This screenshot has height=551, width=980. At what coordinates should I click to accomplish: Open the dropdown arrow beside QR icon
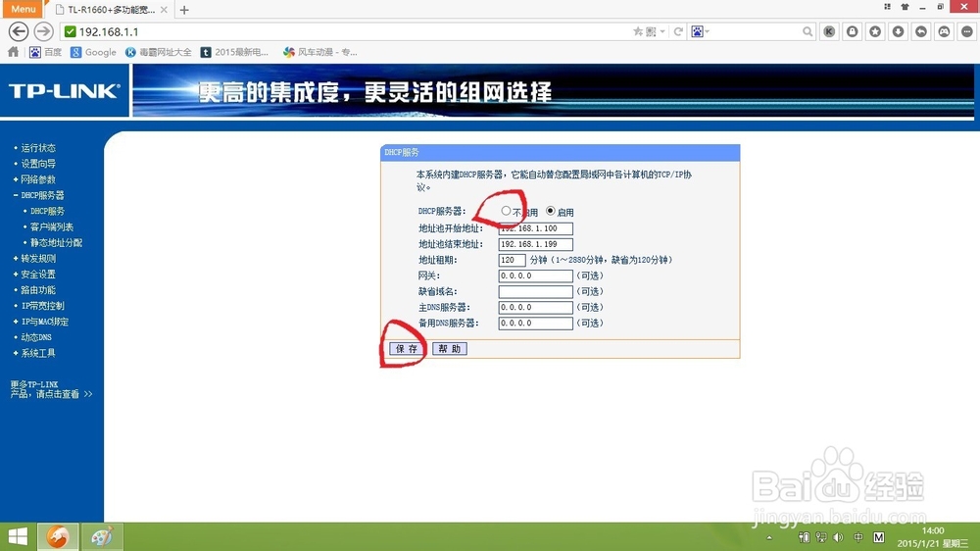[x=662, y=31]
